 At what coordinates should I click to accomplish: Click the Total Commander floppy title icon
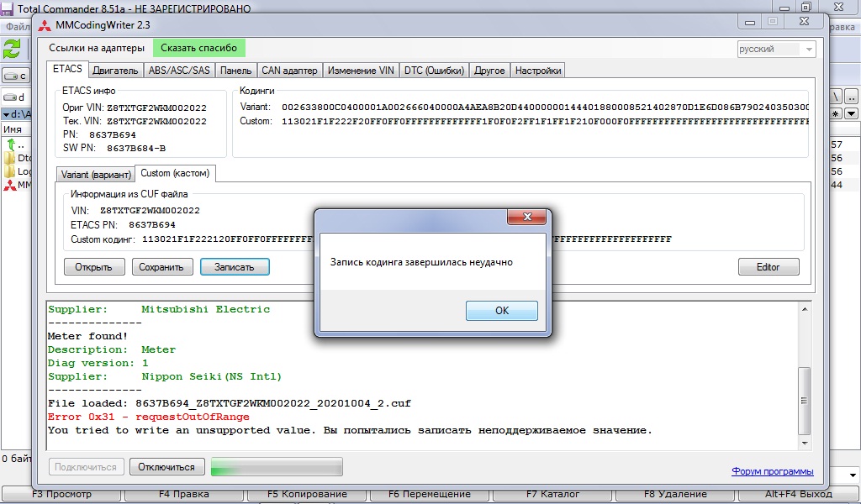(7, 8)
